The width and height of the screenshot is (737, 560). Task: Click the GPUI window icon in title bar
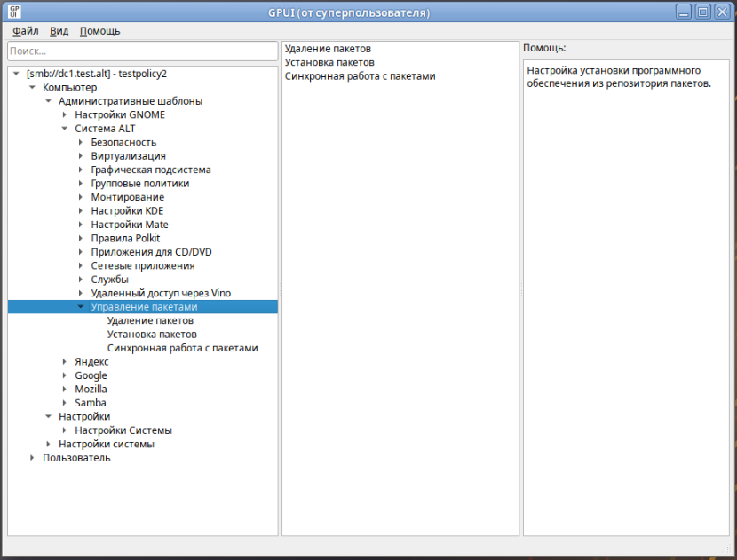pos(14,12)
